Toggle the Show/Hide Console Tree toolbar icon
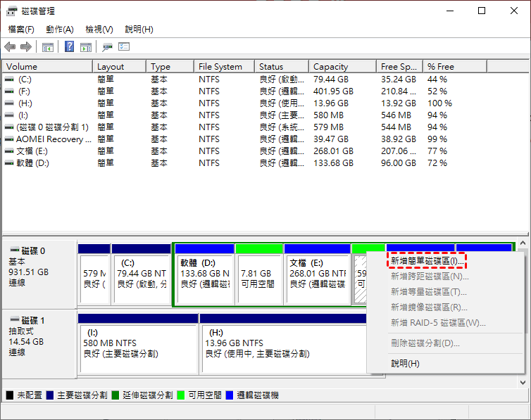This screenshot has height=420, width=531. [x=48, y=47]
